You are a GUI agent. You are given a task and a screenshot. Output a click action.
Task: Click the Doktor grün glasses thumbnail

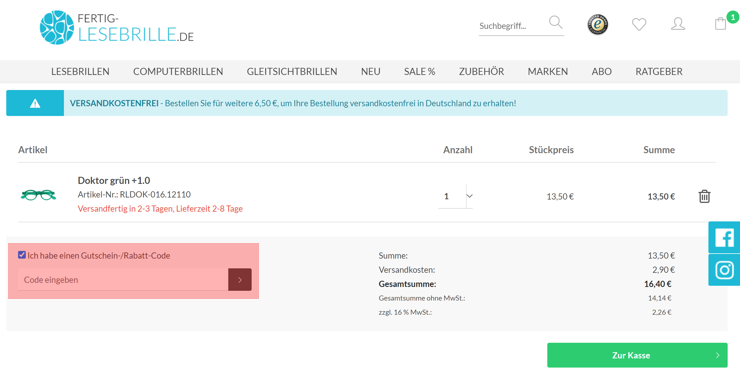pyautogui.click(x=38, y=194)
